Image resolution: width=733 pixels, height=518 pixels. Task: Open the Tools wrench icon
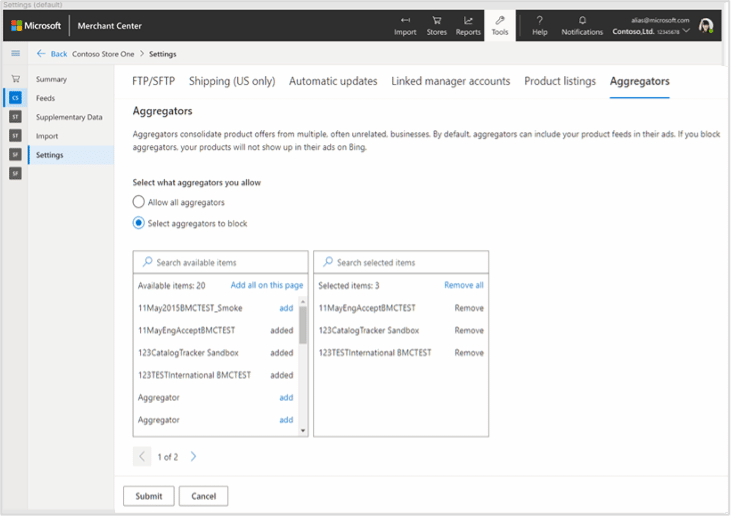coord(500,20)
